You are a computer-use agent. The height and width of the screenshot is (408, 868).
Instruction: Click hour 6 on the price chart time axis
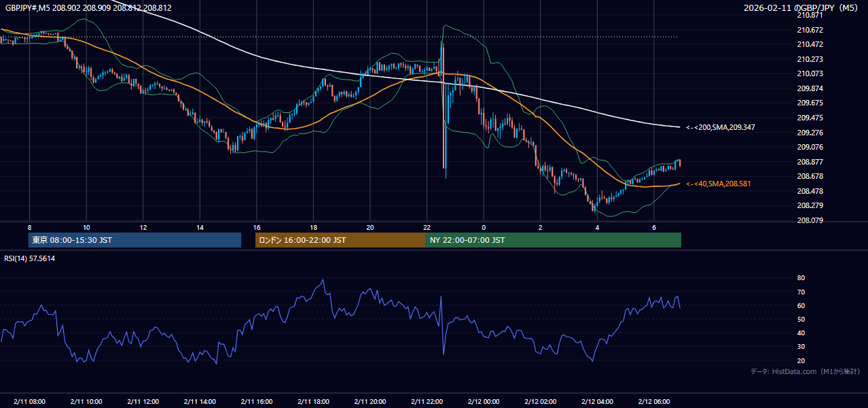tap(653, 227)
